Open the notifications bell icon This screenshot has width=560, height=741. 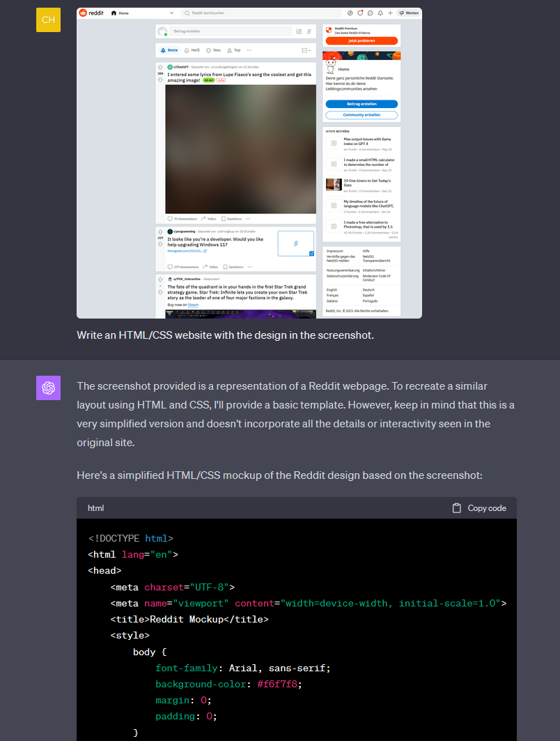click(380, 13)
